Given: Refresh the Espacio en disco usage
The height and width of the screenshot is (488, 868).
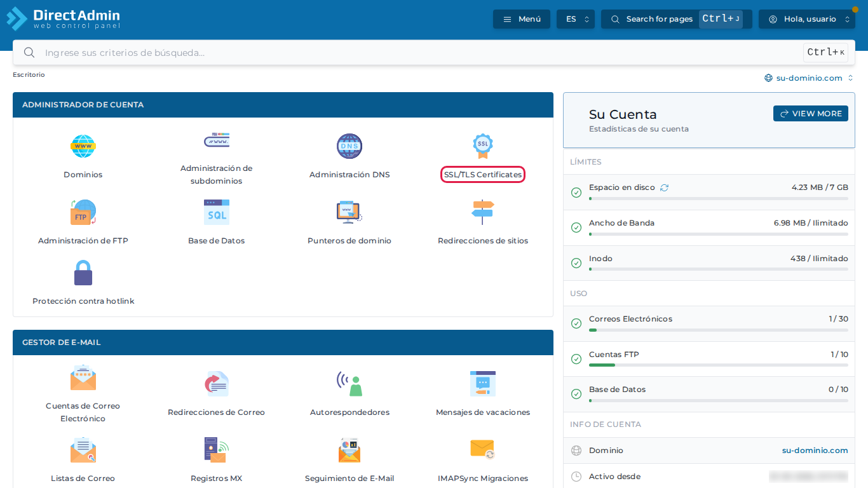Looking at the screenshot, I should (x=665, y=188).
